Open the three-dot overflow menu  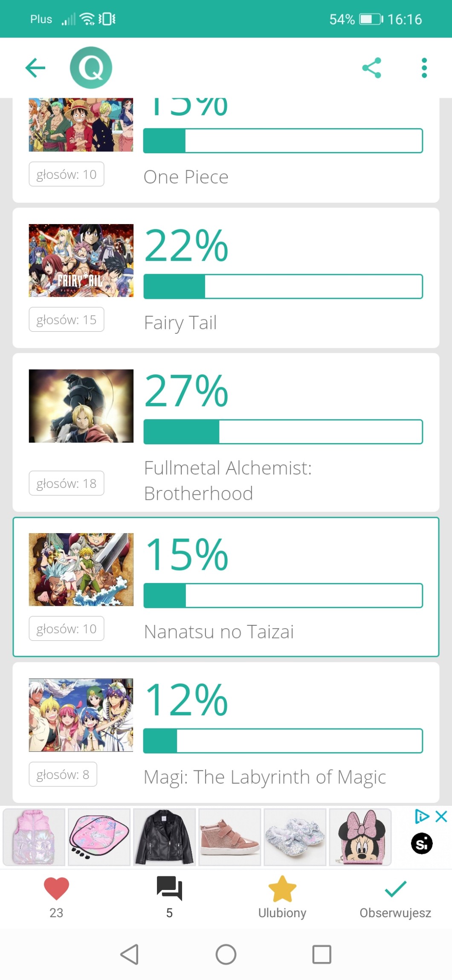[424, 68]
